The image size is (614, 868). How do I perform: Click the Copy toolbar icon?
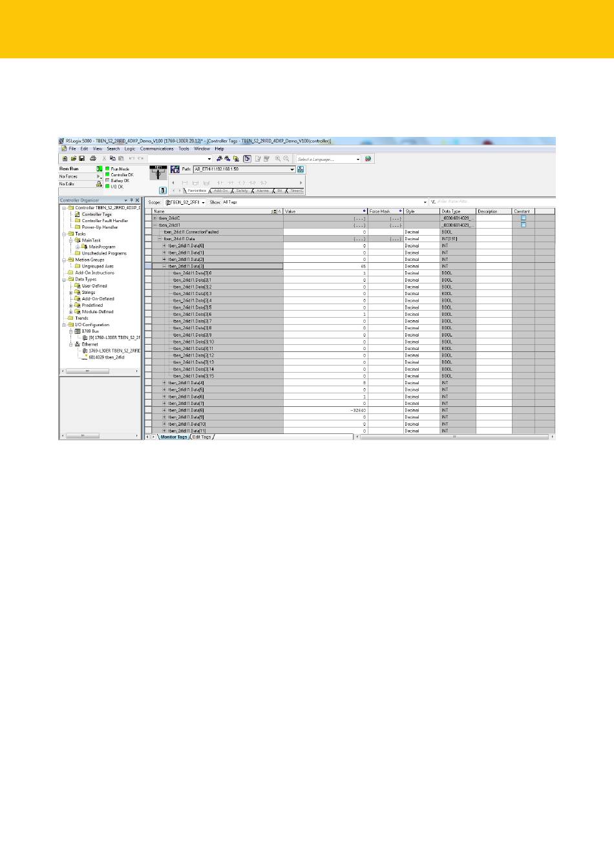(112, 158)
